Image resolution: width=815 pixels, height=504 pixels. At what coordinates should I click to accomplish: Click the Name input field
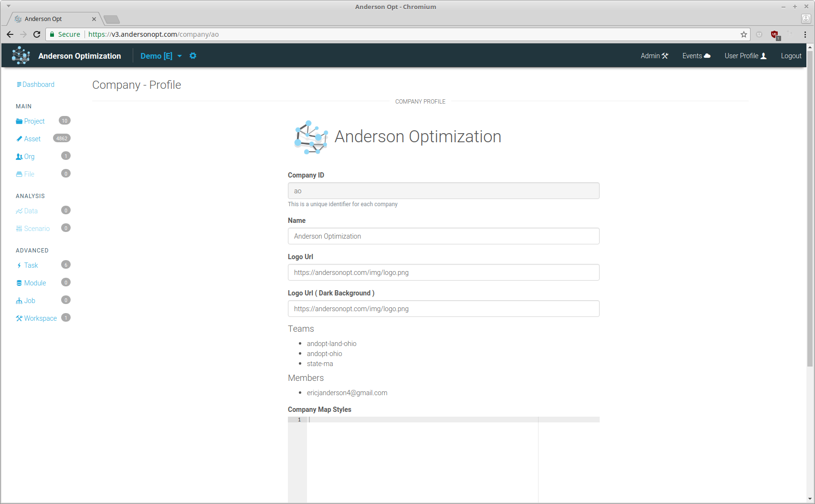443,236
